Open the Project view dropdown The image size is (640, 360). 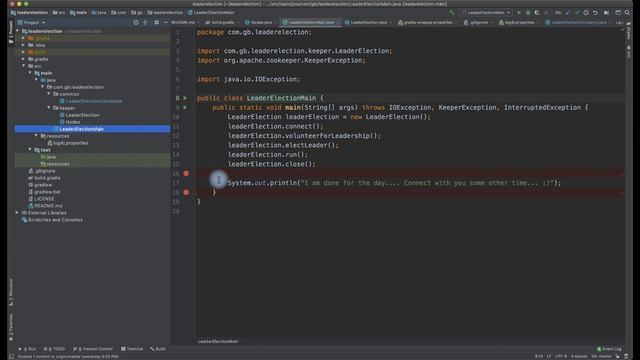click(32, 22)
